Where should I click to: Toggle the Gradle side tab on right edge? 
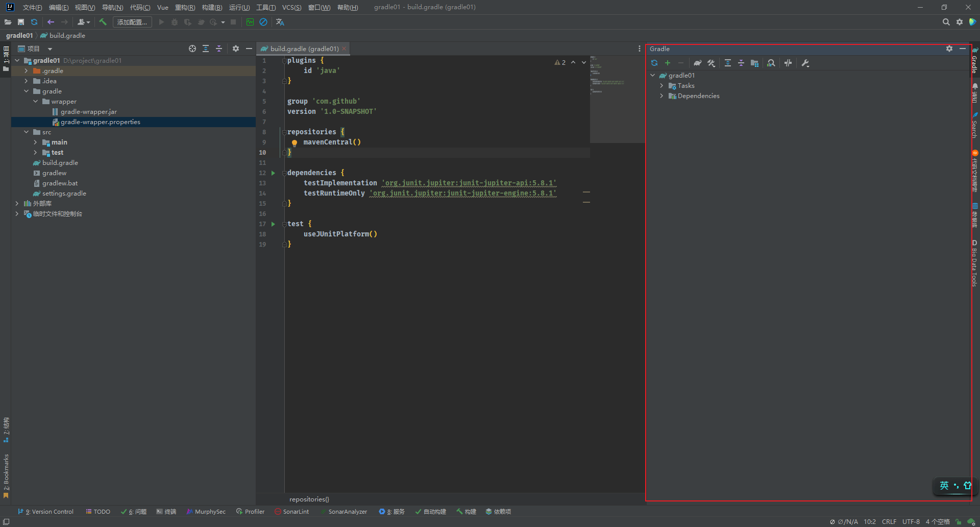pos(974,60)
